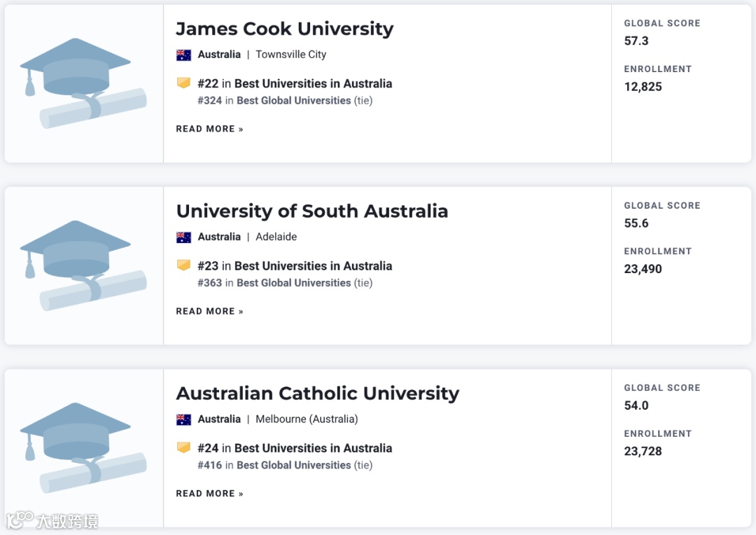Image resolution: width=756 pixels, height=535 pixels.
Task: Open Best Universities in Australia link at #22
Action: pos(313,83)
